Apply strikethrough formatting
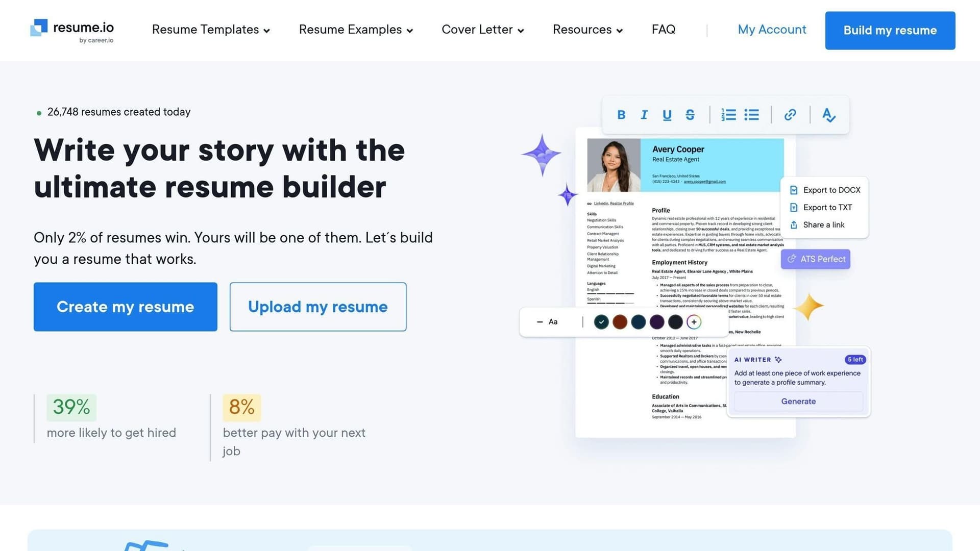This screenshot has width=980, height=551. tap(690, 115)
